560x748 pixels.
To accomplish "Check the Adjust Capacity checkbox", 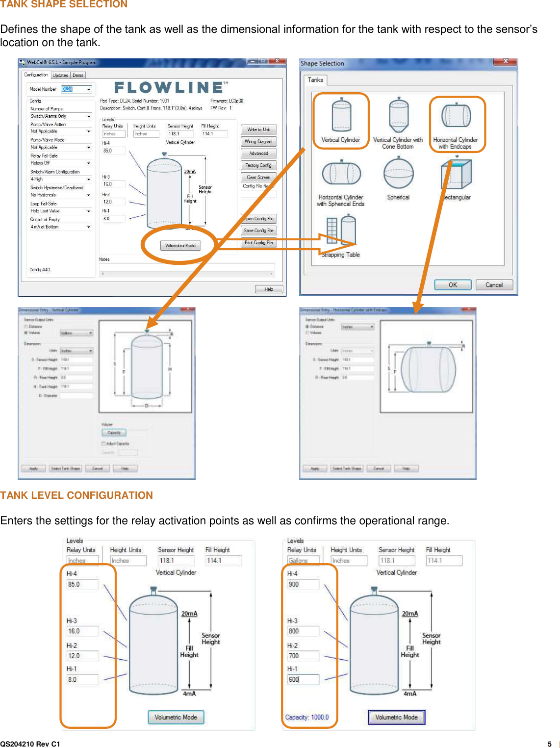I will click(103, 443).
